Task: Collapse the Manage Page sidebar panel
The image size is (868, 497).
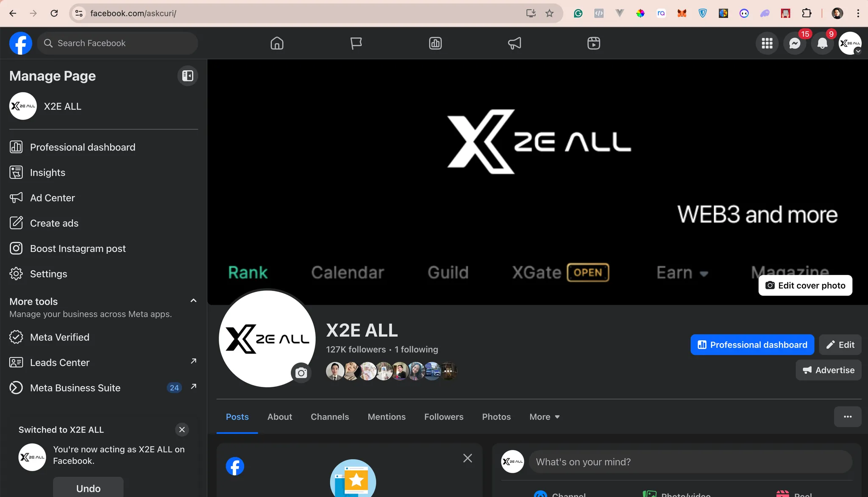Action: (187, 76)
